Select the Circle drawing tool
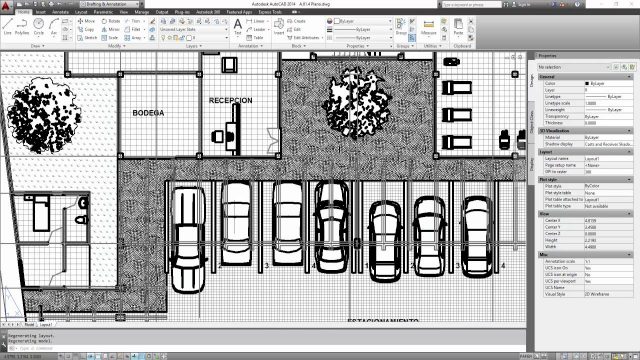The width and height of the screenshot is (640, 360). [x=39, y=27]
